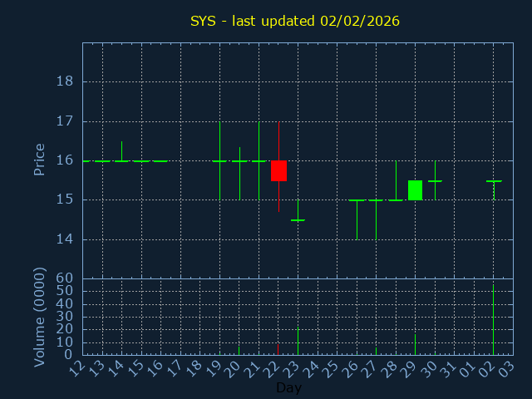
Task: Click the day 26 candlestick at price 15
Action: tap(357, 200)
